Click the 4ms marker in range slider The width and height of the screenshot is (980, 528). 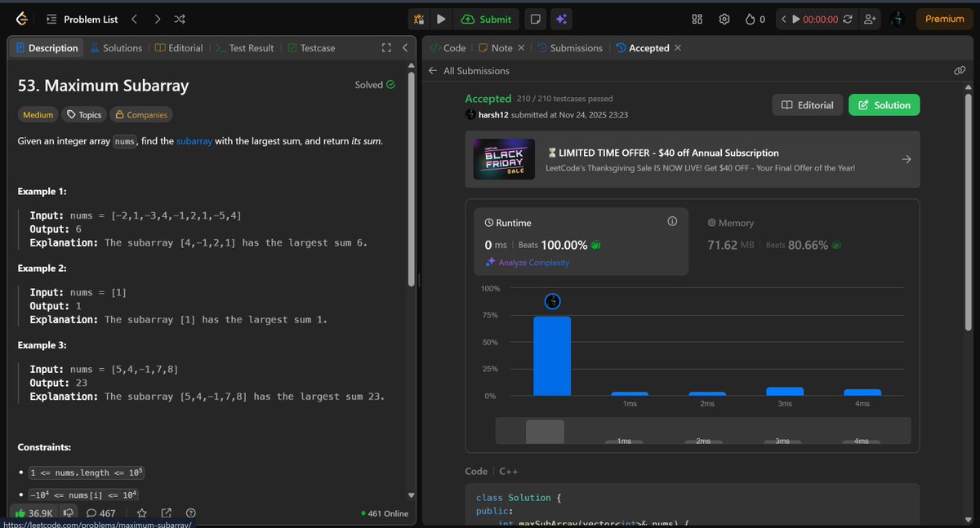pyautogui.click(x=862, y=441)
